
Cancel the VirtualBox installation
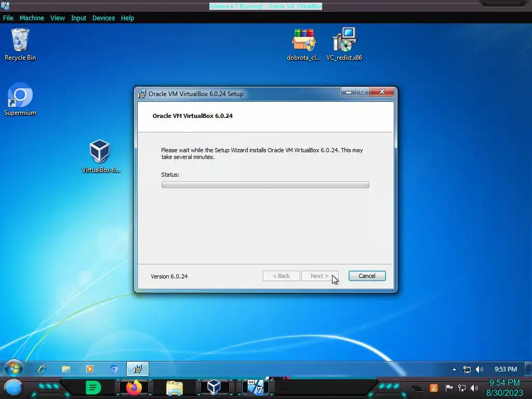point(367,276)
